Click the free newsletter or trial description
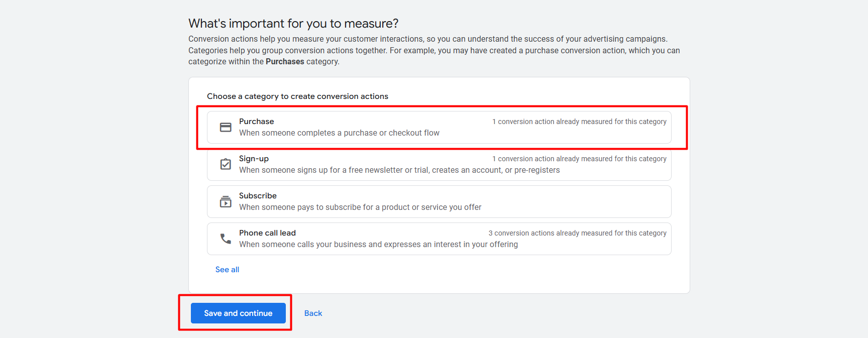 399,170
